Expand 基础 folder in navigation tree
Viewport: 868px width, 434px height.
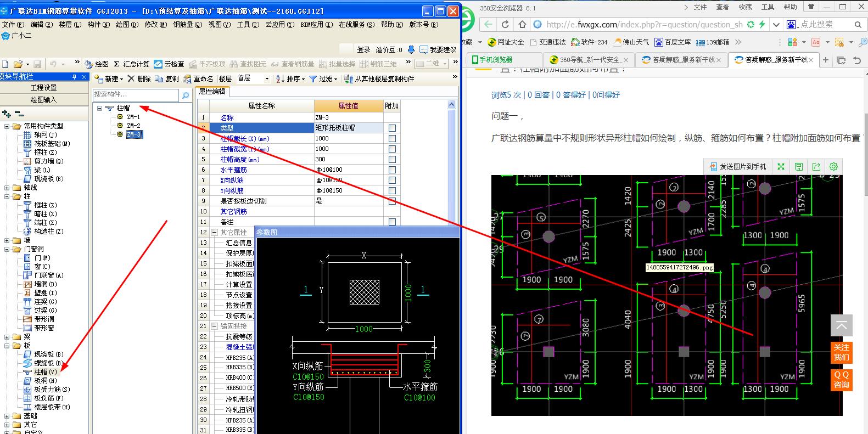point(7,416)
